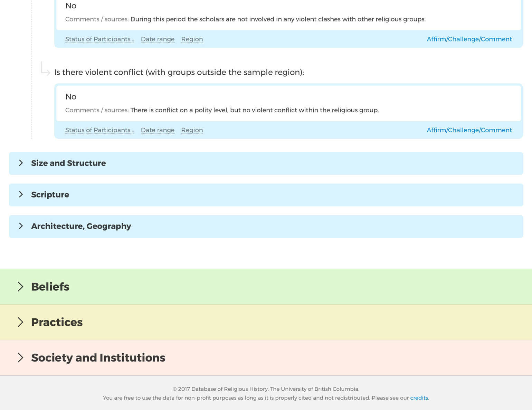Click Affirm/Challenge/Comment under the scholars comment

pyautogui.click(x=469, y=39)
